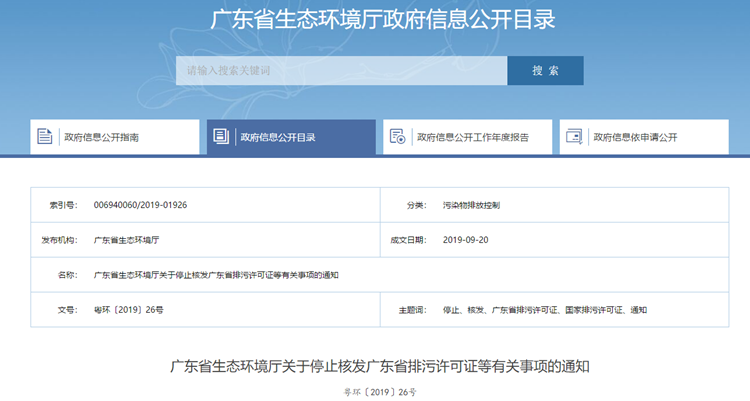750x401 pixels.
Task: Focus the 请输入搜索关键词 search field
Action: coord(341,71)
